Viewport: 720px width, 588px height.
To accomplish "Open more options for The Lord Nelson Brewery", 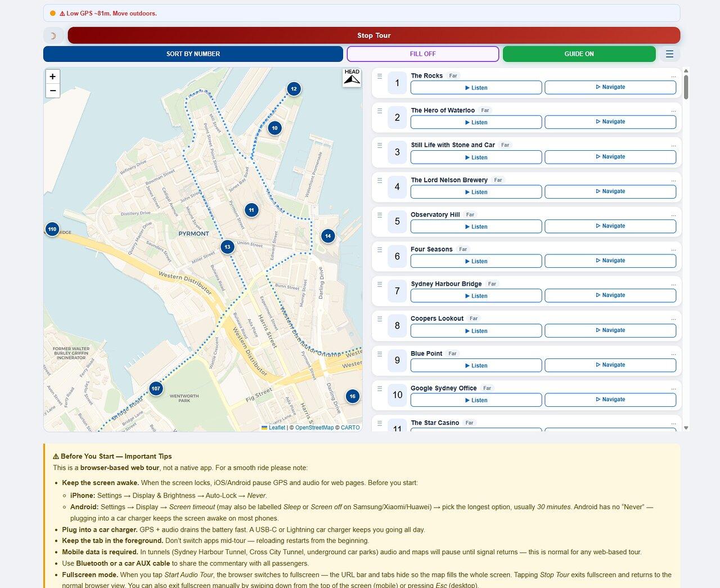I will tap(673, 180).
